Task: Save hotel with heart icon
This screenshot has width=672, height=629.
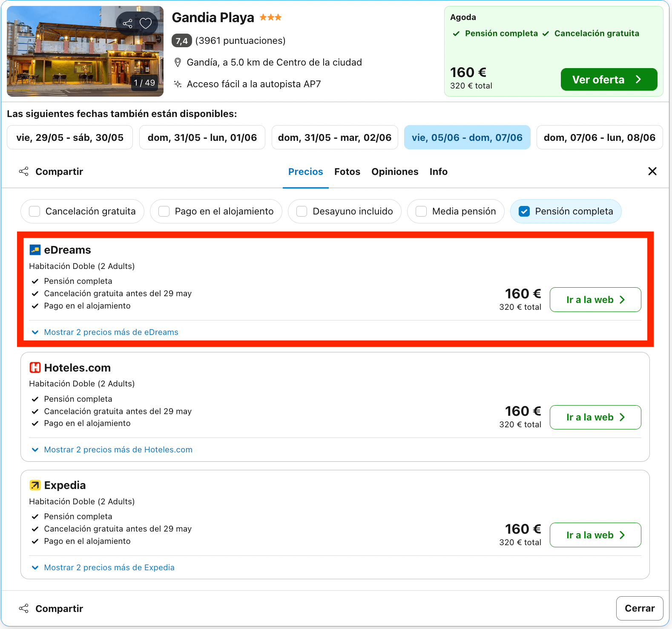Action: coord(146,23)
